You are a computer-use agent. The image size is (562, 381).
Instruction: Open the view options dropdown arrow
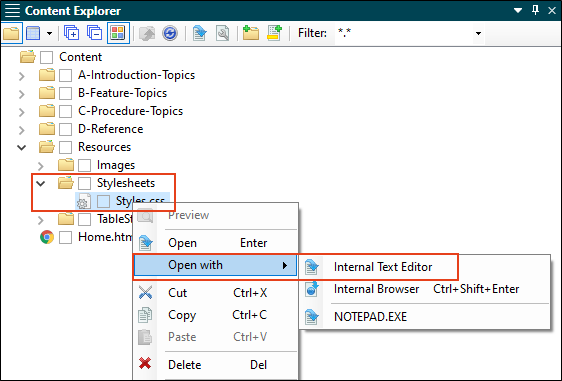point(49,33)
